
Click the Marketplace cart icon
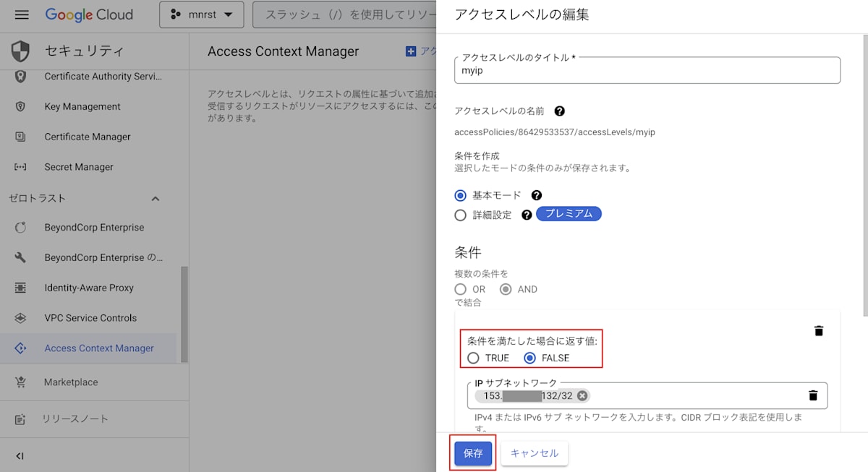point(20,382)
